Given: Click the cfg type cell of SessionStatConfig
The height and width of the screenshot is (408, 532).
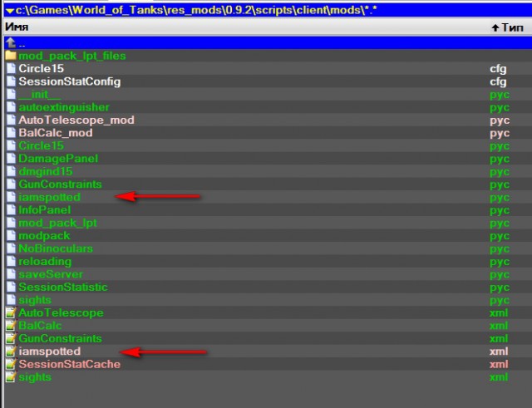Looking at the screenshot, I should 498,81.
